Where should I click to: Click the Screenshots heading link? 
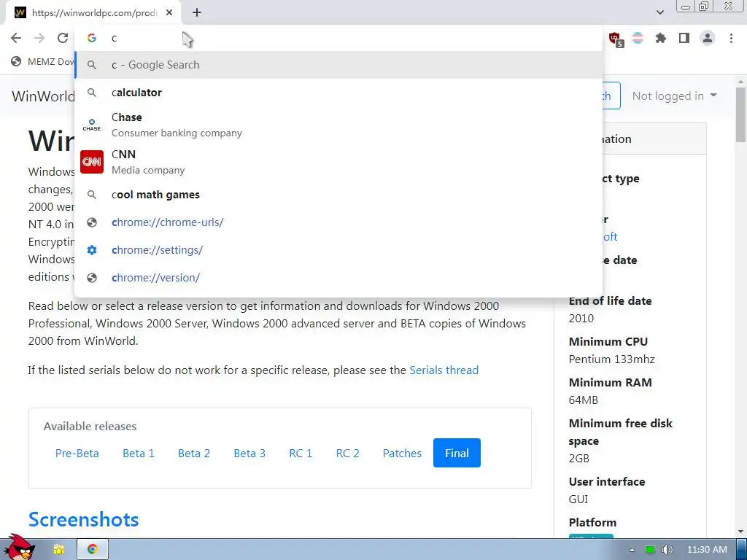pyautogui.click(x=83, y=519)
